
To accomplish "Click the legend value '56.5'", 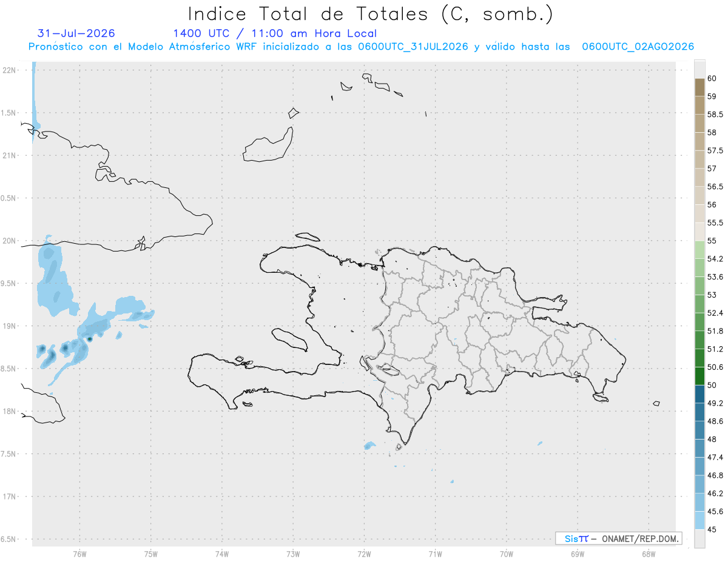I will (715, 187).
